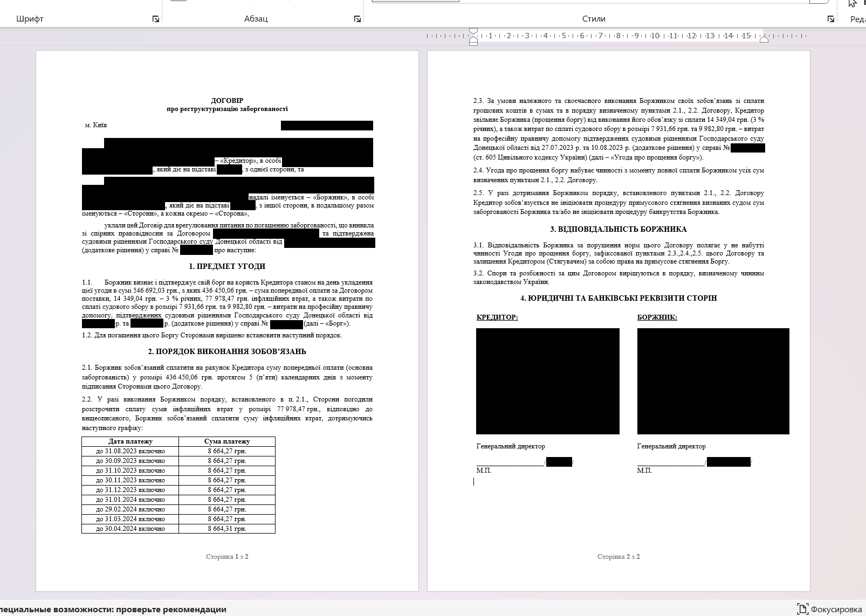Click the city text "м. Київ"
Screen dimensions: 866x616
pyautogui.click(x=96, y=125)
